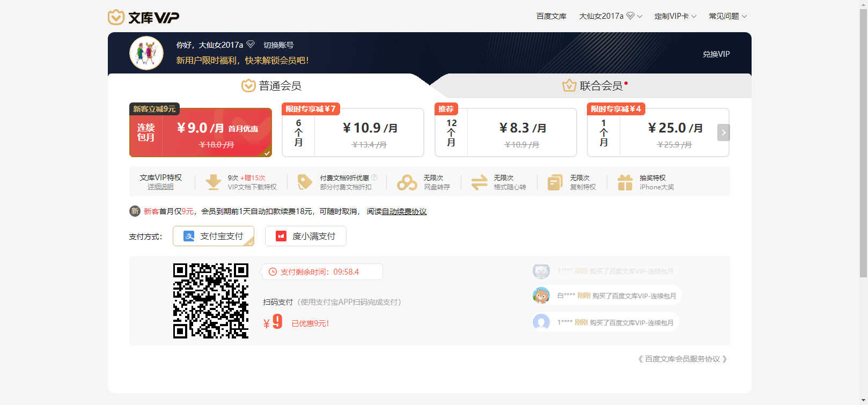Screen dimensions: 868x405
Task: Switch to the 普通会员 tab
Action: [x=271, y=86]
